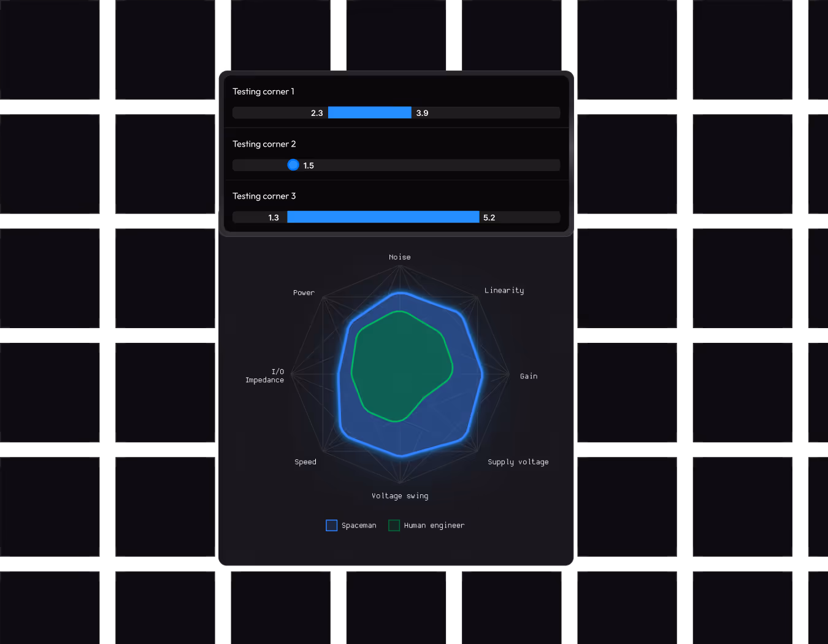828x644 pixels.
Task: Click the 'Testing corner 2' heading
Action: pyautogui.click(x=264, y=144)
